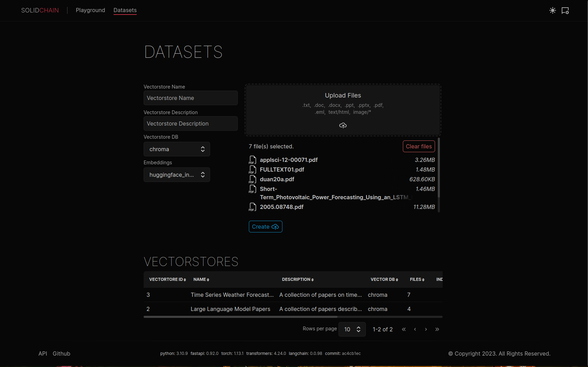This screenshot has width=588, height=367.
Task: Click the SOLIDCHAIN logo
Action: [x=40, y=10]
